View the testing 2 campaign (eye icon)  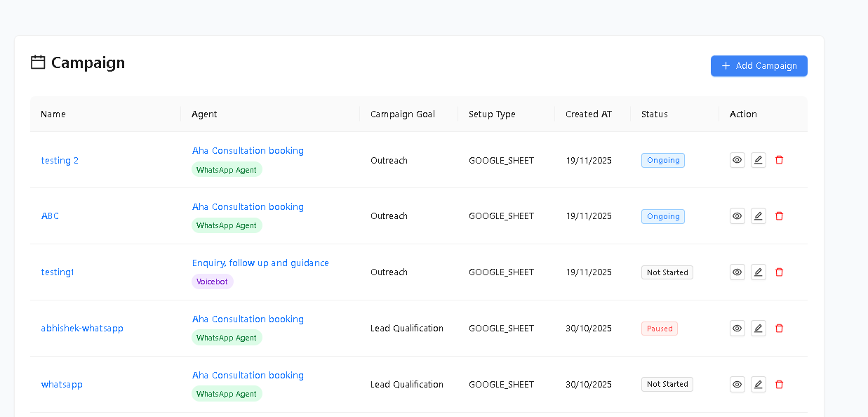coord(737,160)
